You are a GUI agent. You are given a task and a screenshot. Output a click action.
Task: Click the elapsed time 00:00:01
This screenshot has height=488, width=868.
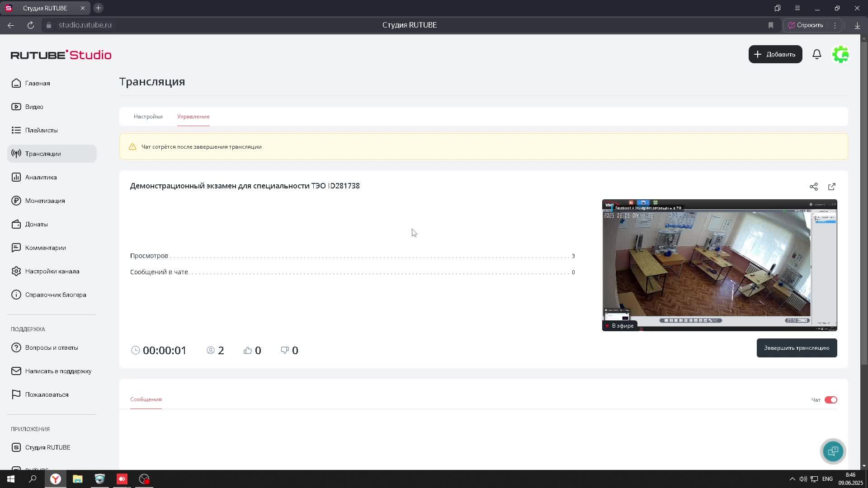tap(165, 350)
